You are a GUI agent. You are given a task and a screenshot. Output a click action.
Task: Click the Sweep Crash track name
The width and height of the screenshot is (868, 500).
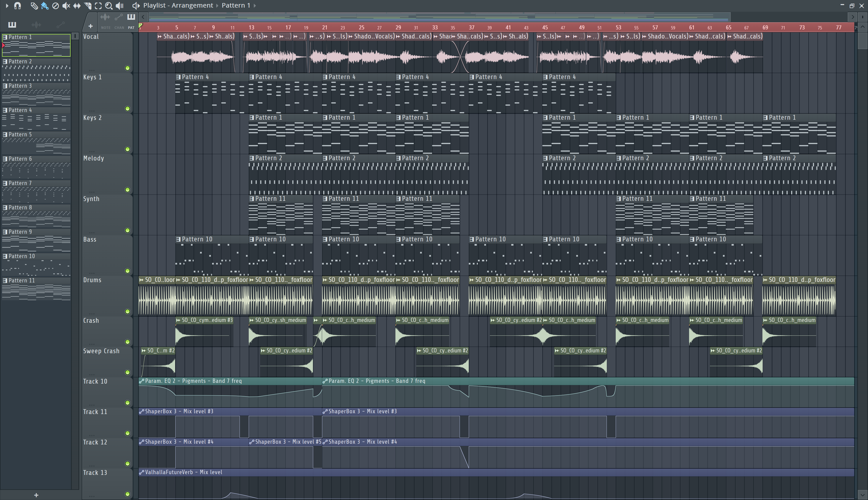[x=101, y=351]
